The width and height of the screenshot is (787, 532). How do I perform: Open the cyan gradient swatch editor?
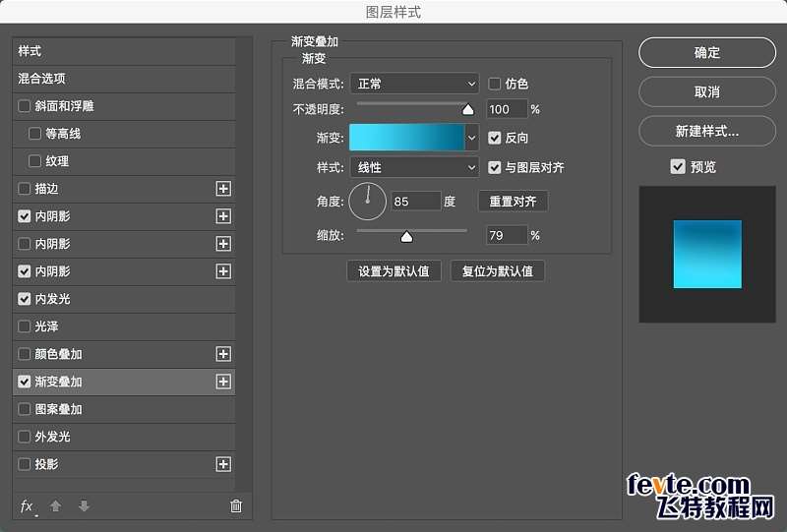[407, 138]
